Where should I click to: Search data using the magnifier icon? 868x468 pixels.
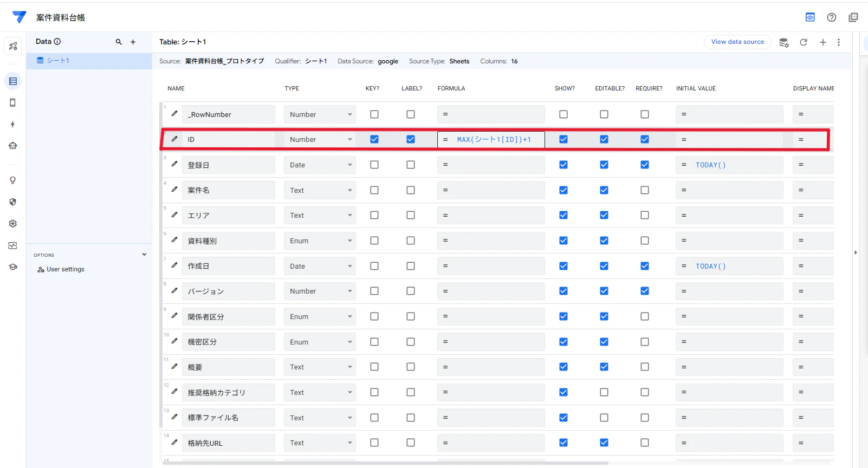coord(119,42)
